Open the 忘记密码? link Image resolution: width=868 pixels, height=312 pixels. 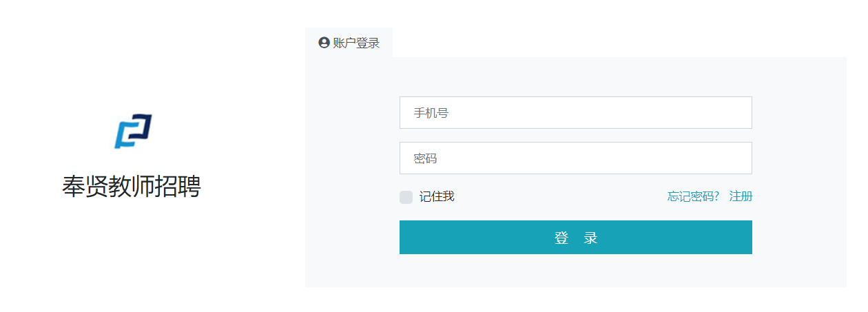[693, 197]
